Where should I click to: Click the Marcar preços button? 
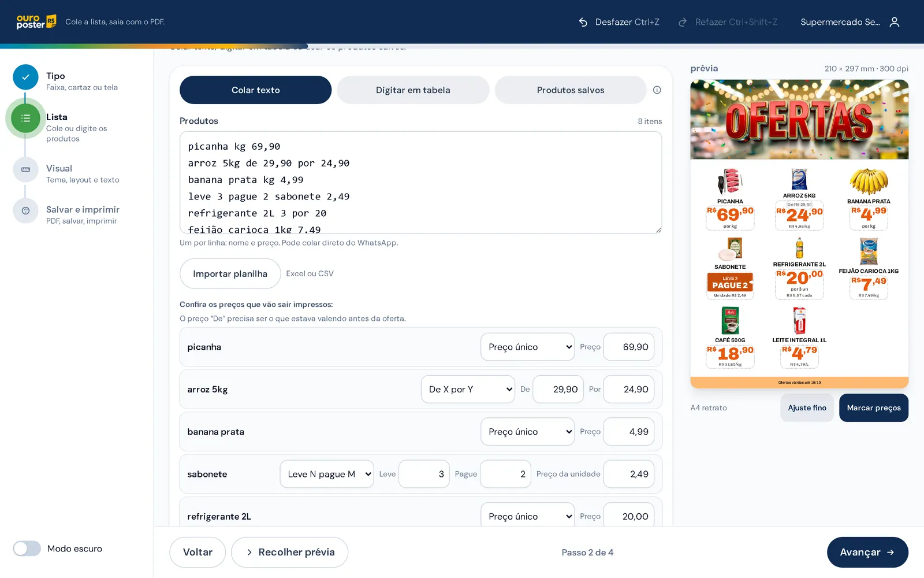874,408
